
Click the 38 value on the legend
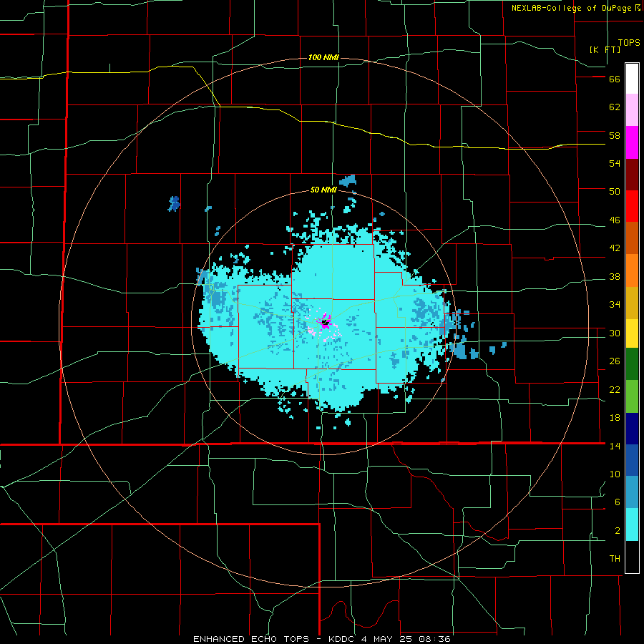(x=615, y=276)
